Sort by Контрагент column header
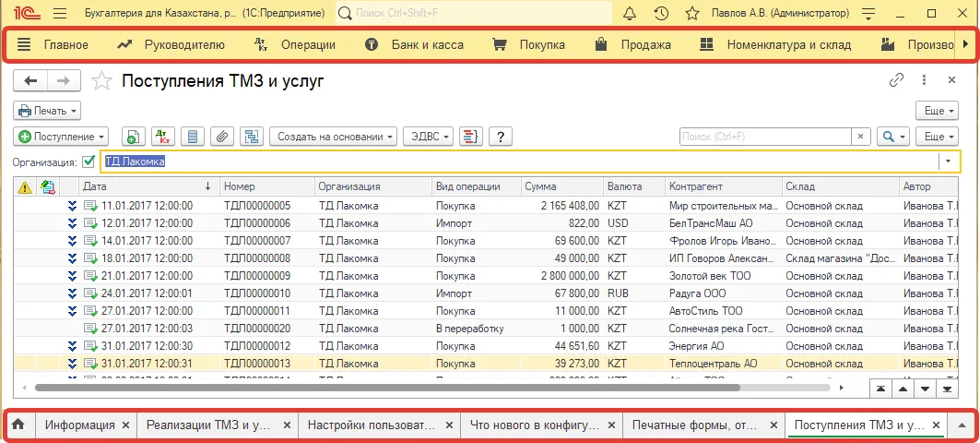 pos(723,186)
